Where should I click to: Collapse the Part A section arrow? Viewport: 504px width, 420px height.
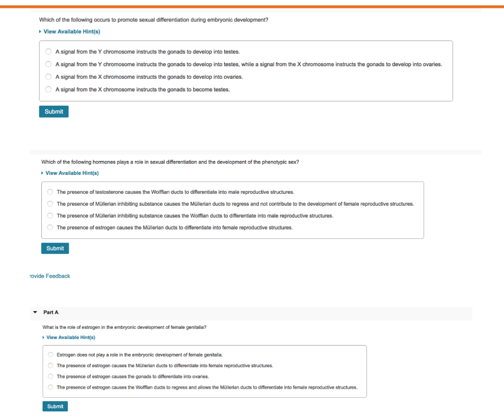tap(35, 312)
